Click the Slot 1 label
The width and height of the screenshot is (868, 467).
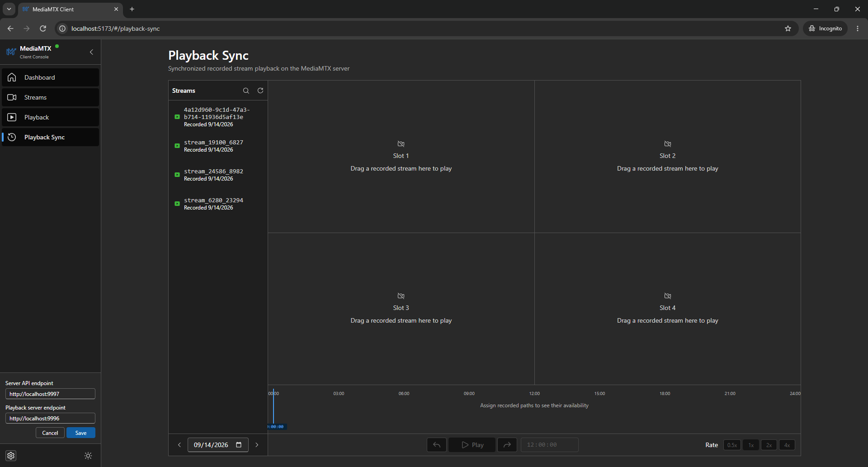click(401, 156)
